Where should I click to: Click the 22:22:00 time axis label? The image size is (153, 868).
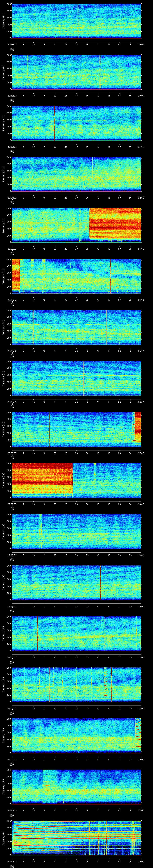12,249
